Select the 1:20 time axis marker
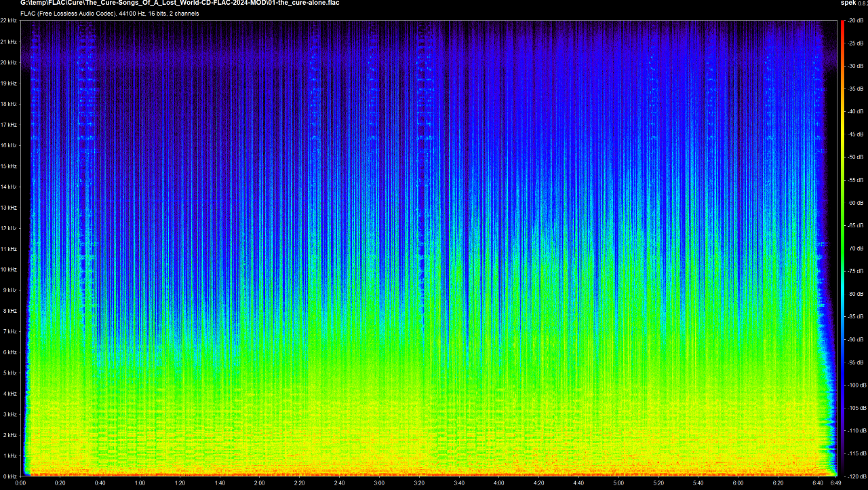868x490 pixels. tap(180, 483)
